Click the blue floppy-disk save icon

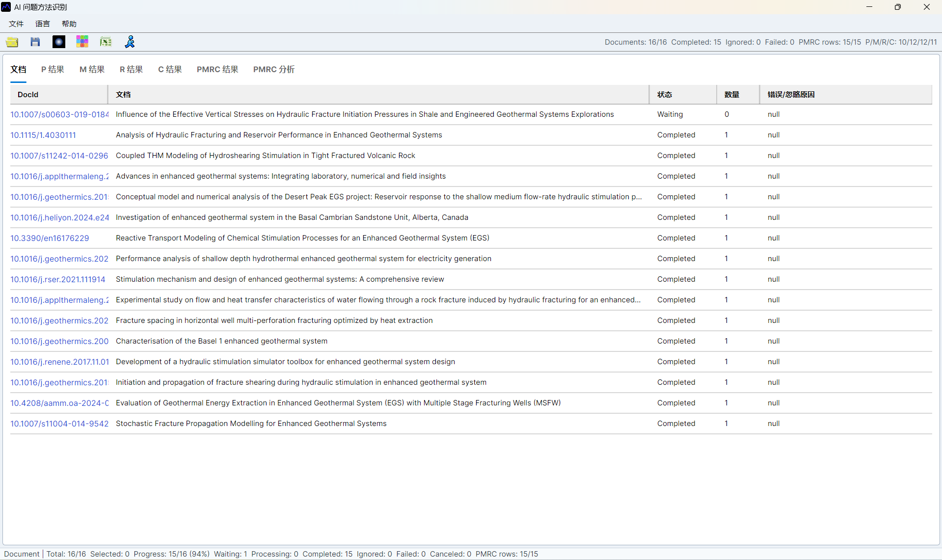[35, 42]
